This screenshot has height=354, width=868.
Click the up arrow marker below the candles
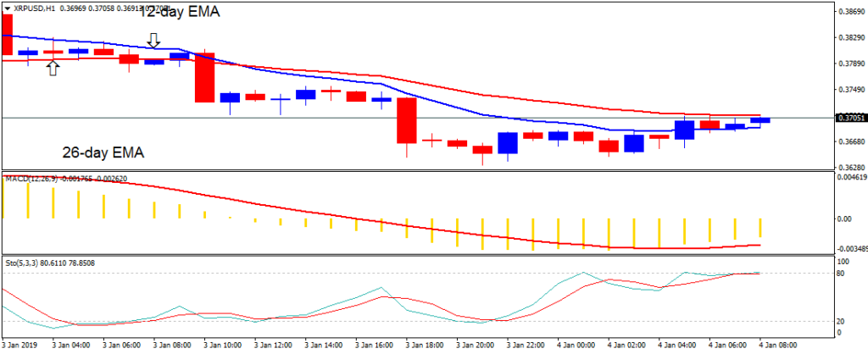(x=53, y=68)
